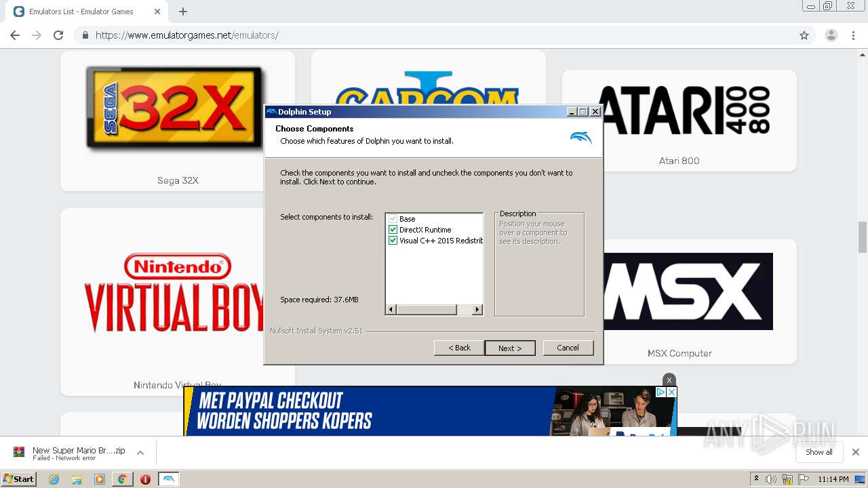Click the Action Center flag icon
The width and height of the screenshot is (868, 488).
(x=804, y=479)
